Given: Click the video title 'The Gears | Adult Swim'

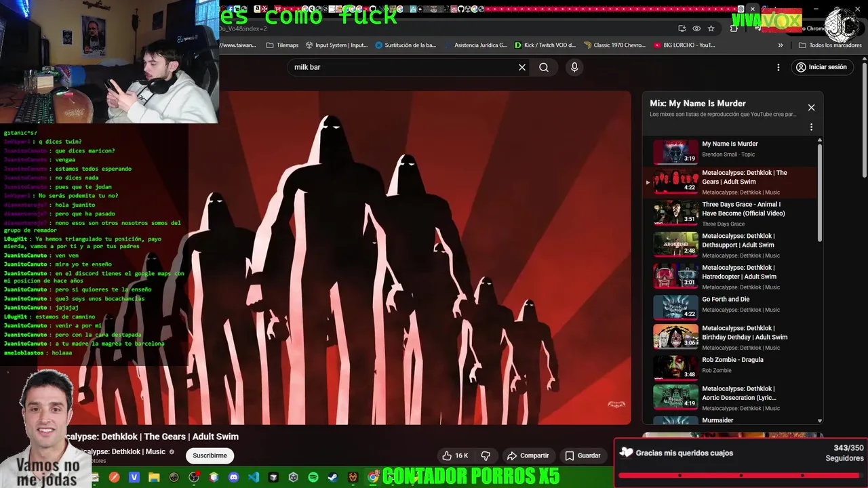Looking at the screenshot, I should (x=153, y=436).
